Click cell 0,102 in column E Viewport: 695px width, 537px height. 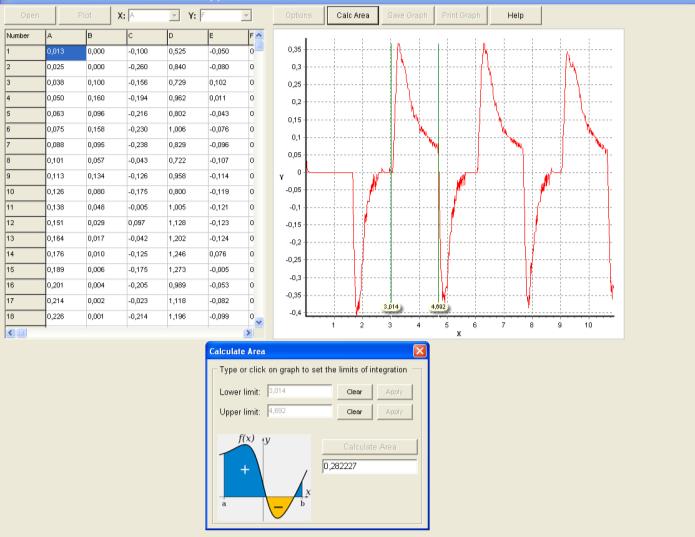tap(228, 83)
